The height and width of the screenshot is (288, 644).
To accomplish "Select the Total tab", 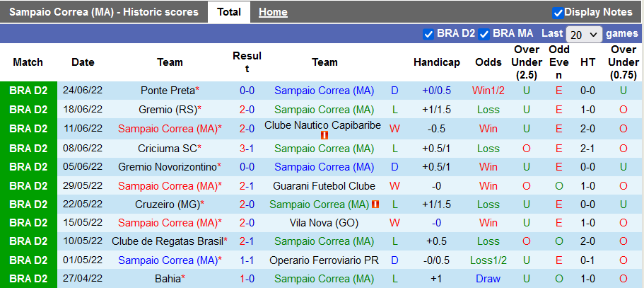I will (229, 12).
